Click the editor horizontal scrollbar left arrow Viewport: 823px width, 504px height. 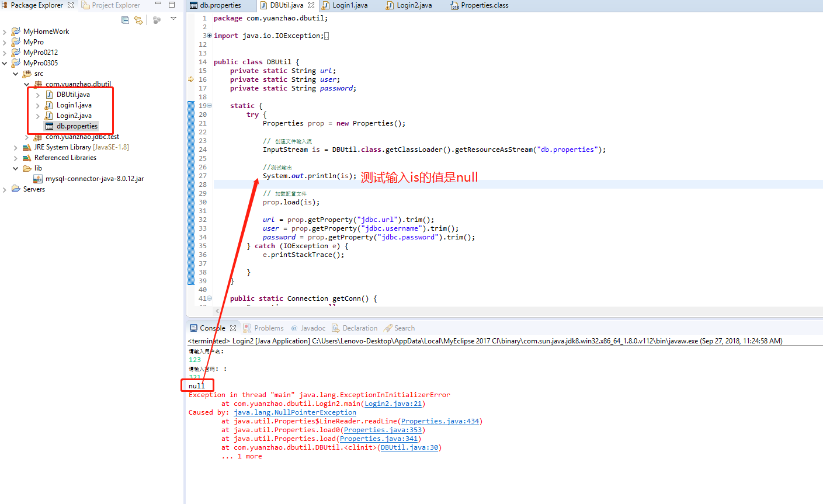click(x=217, y=311)
